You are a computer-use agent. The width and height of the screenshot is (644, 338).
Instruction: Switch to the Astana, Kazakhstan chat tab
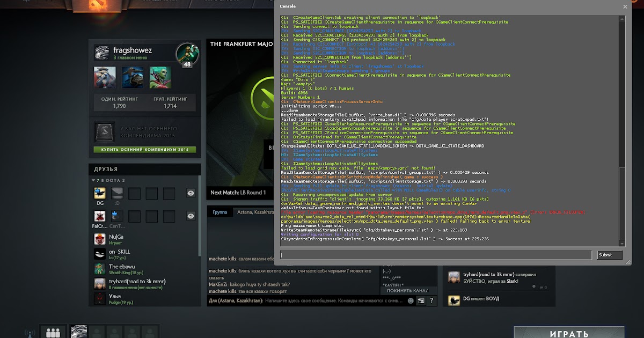[x=255, y=212]
